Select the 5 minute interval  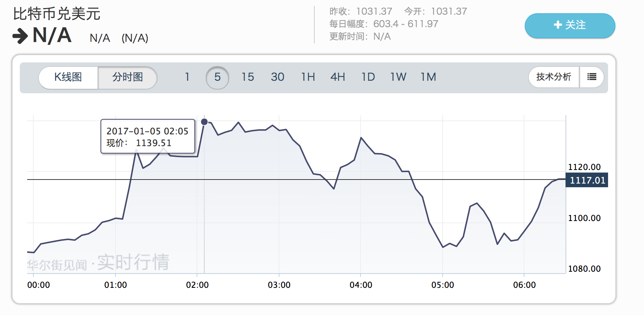pos(217,77)
